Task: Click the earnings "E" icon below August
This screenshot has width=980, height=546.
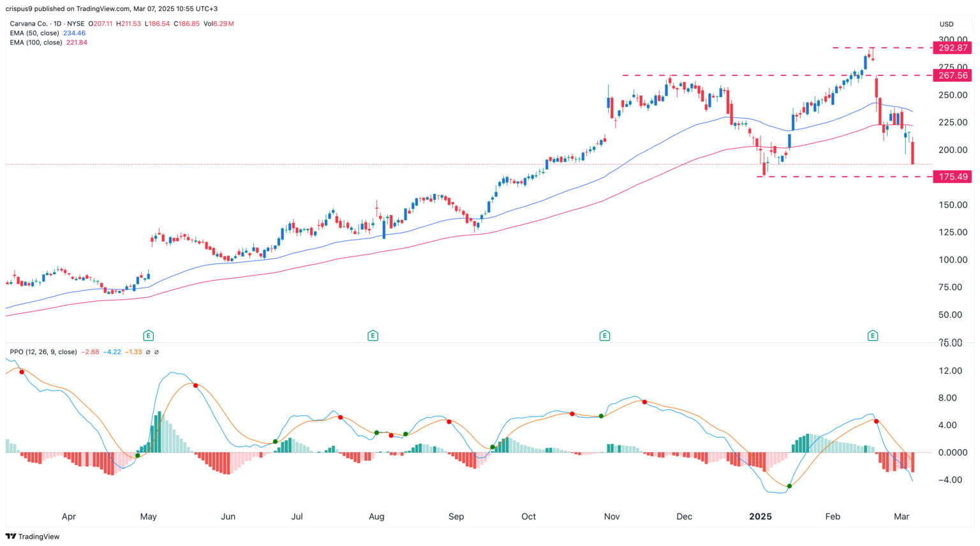Action: click(x=373, y=334)
